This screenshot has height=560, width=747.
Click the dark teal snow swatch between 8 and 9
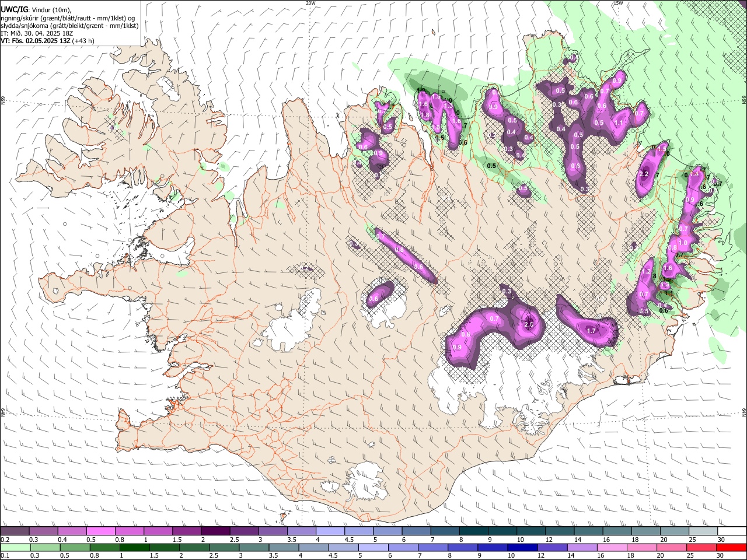coord(474,531)
